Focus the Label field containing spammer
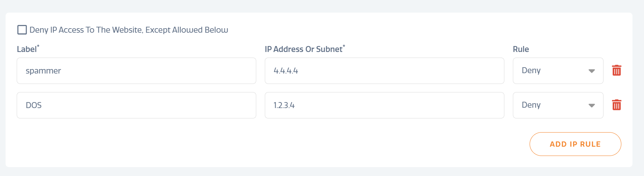Viewport: 644px width, 176px height. coord(136,71)
